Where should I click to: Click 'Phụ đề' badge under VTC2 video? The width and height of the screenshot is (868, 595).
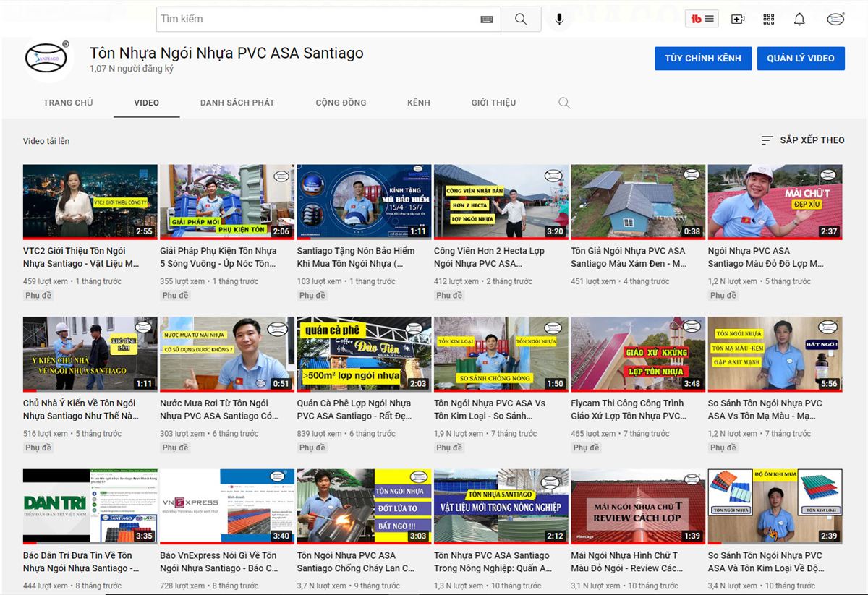(x=38, y=296)
